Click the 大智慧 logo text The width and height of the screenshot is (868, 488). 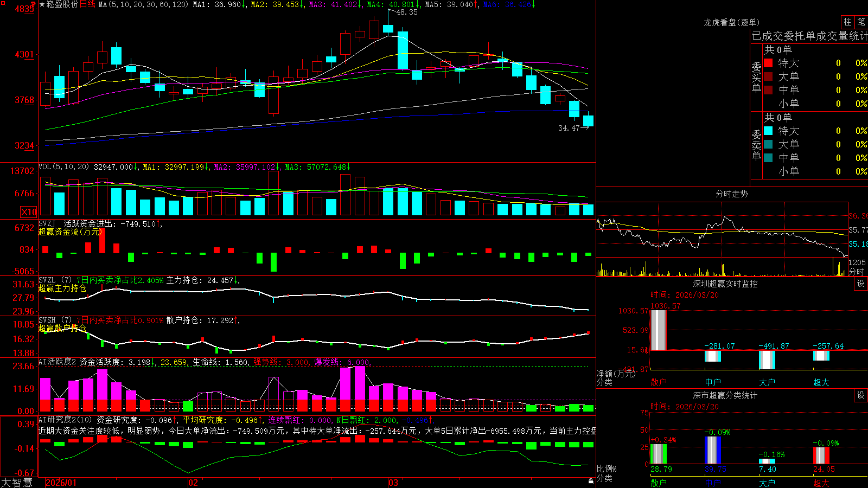(17, 483)
